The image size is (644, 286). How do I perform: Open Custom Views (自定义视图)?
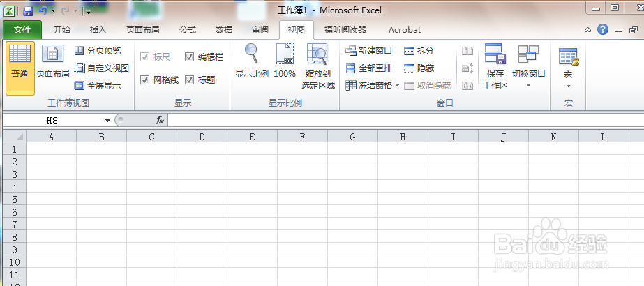click(x=101, y=68)
